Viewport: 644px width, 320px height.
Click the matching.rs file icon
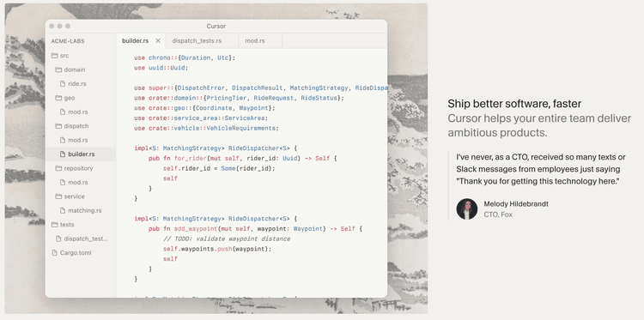pos(63,210)
